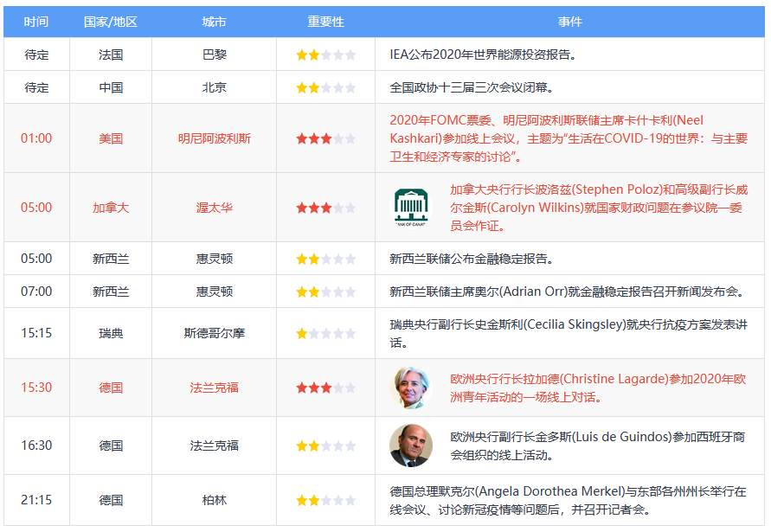Screen dimensions: 771x532
Task: Click the 事件 column header
Action: tap(569, 22)
